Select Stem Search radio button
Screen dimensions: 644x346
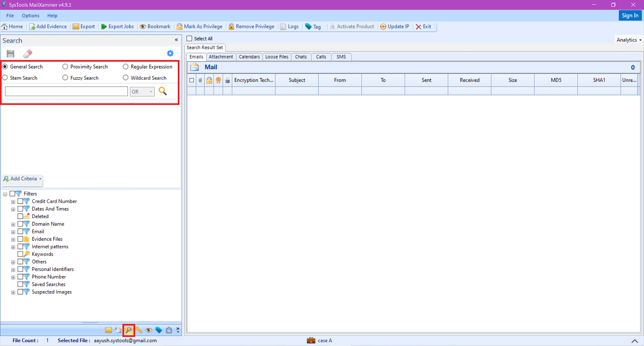(x=5, y=78)
